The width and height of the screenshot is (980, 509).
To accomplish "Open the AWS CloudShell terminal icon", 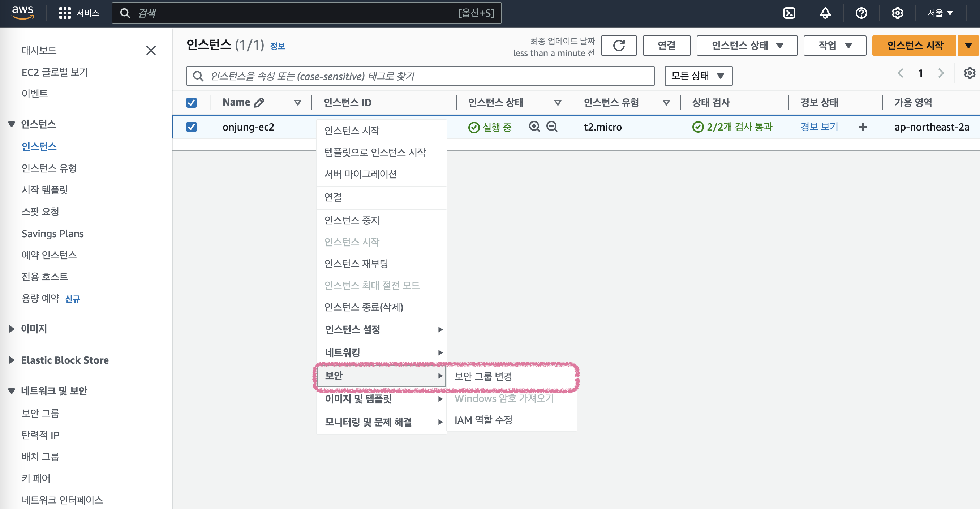I will (789, 13).
